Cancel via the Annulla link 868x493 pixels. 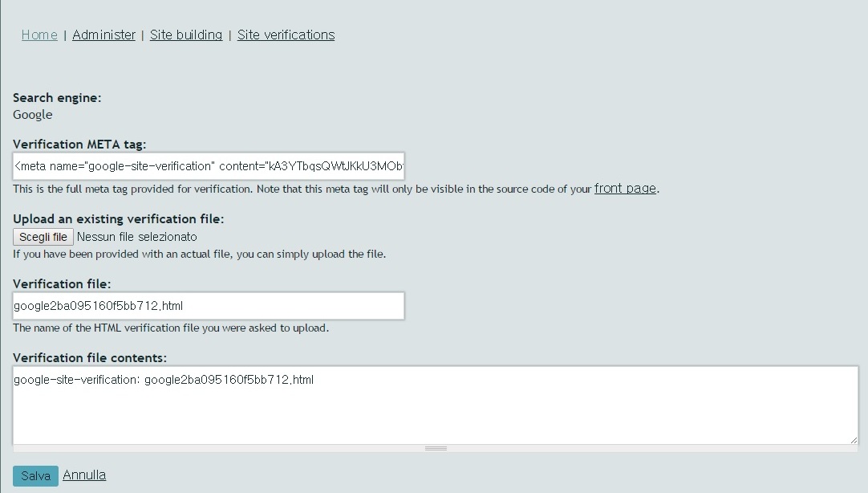click(x=84, y=475)
